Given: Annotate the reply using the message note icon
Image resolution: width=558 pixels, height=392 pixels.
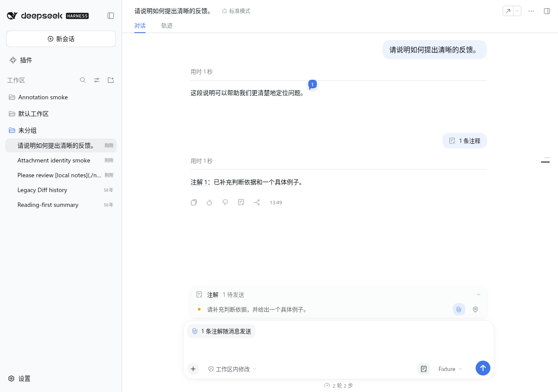Looking at the screenshot, I should coord(241,202).
